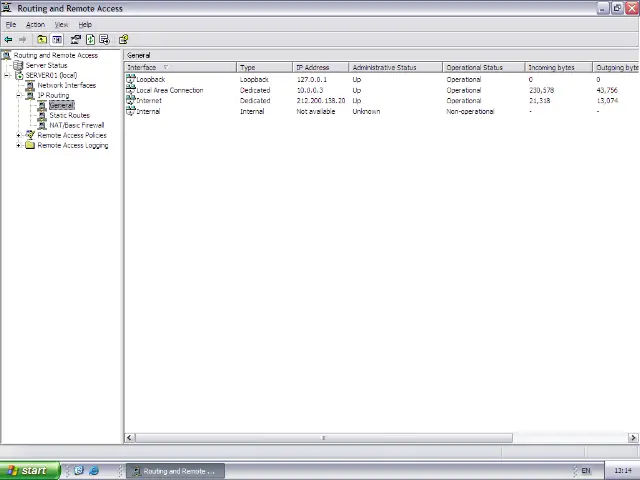Click the Export List toolbar icon
The image size is (640, 480).
pyautogui.click(x=104, y=40)
